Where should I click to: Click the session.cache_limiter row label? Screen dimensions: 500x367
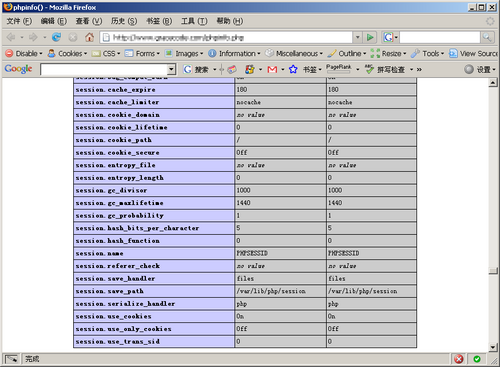tap(117, 102)
